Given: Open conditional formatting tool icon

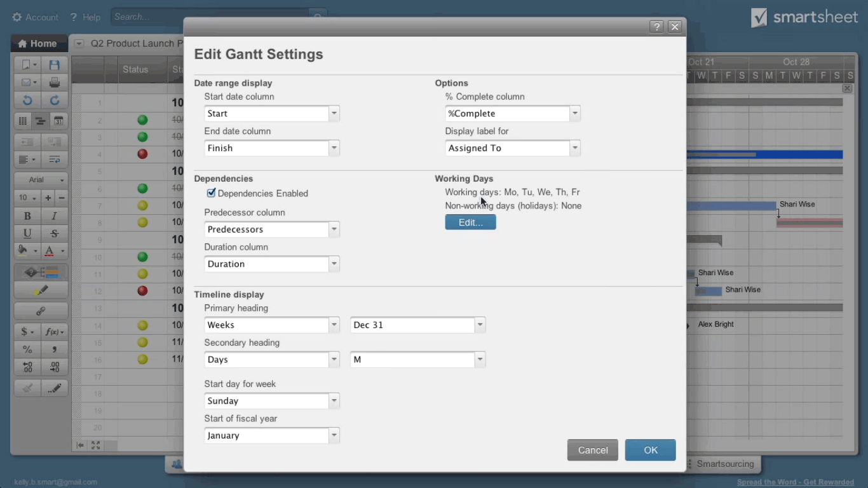Looking at the screenshot, I should [41, 273].
